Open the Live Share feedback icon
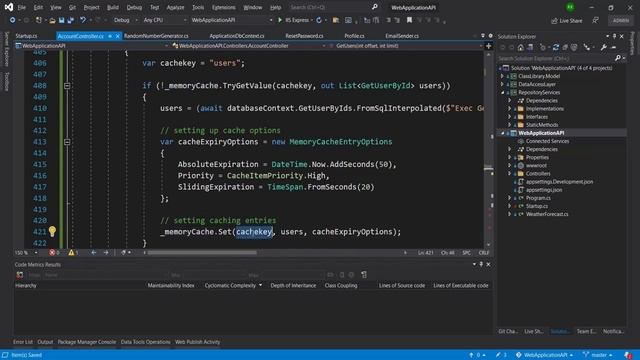This screenshot has height=360, width=640. [596, 20]
